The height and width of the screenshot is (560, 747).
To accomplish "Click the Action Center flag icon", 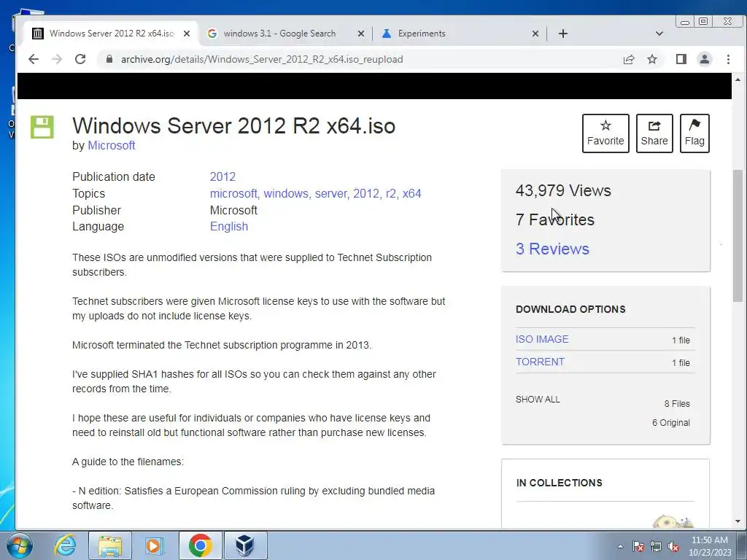I will coord(638,546).
